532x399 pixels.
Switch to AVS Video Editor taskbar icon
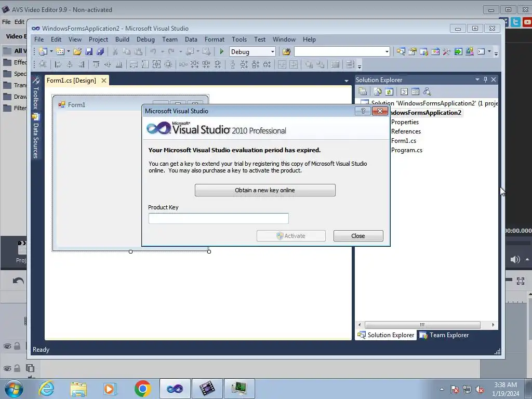pyautogui.click(x=207, y=389)
